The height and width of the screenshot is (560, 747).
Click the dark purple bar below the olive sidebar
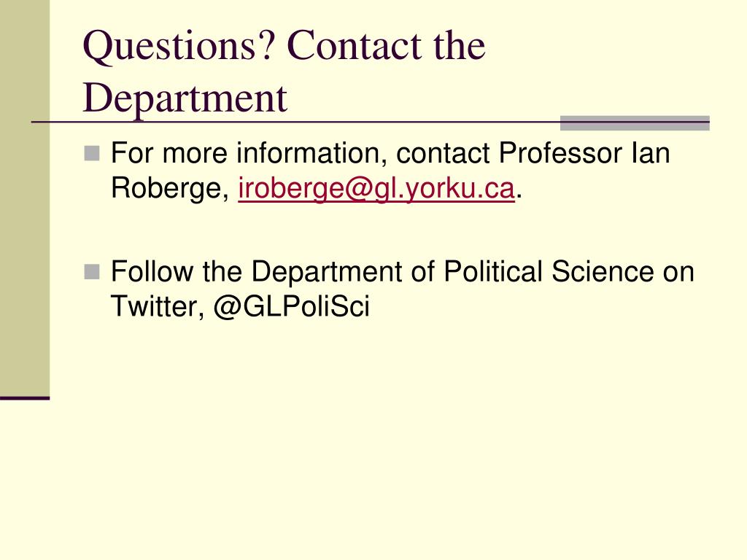[25, 398]
